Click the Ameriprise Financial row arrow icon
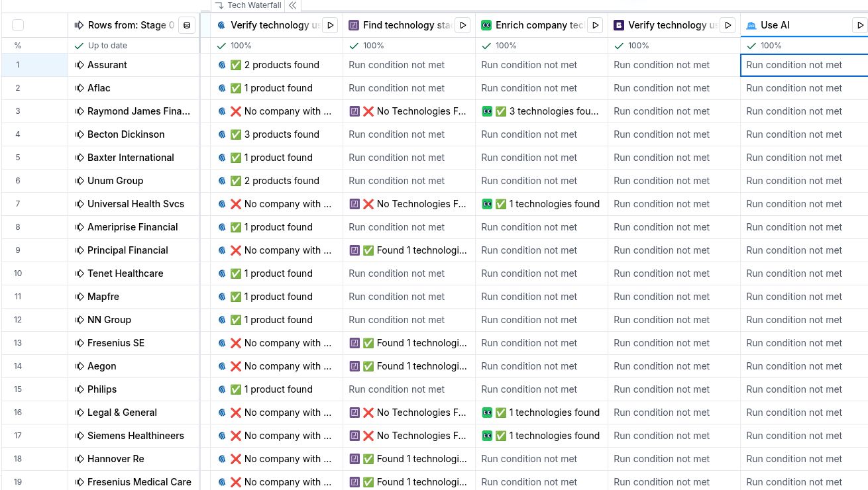Image resolution: width=868 pixels, height=490 pixels. (x=80, y=227)
